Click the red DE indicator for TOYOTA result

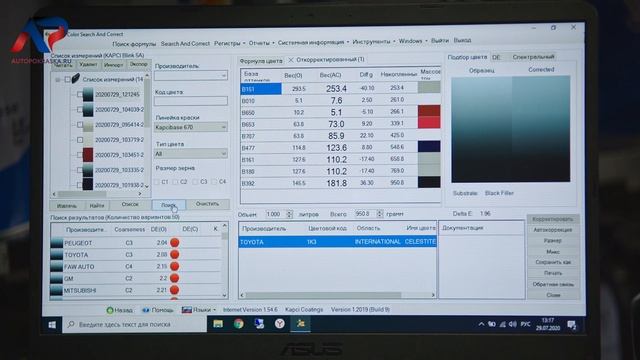click(x=175, y=254)
